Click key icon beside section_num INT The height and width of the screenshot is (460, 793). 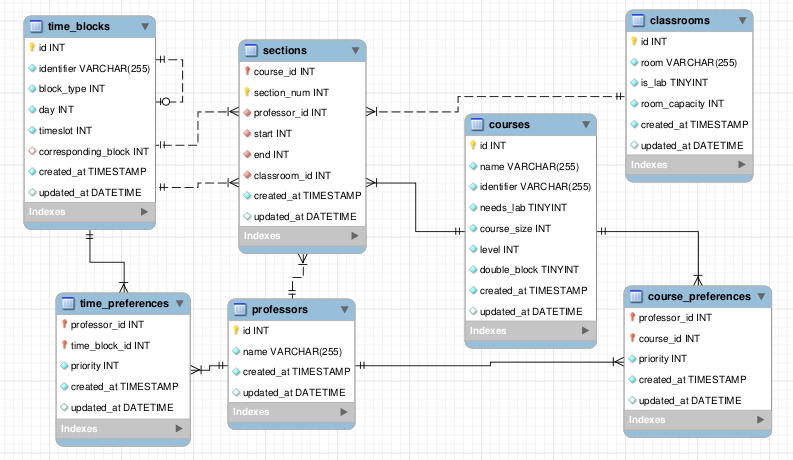coord(247,92)
